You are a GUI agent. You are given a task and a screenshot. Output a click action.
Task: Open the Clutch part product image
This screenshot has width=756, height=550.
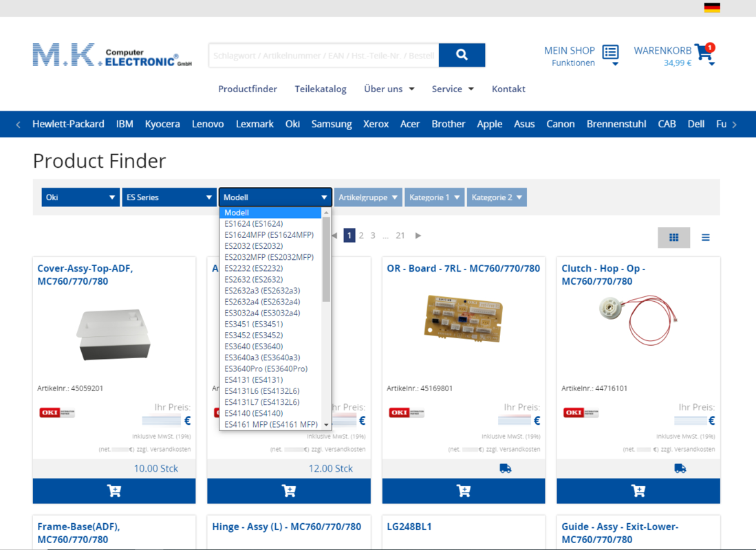click(x=638, y=320)
